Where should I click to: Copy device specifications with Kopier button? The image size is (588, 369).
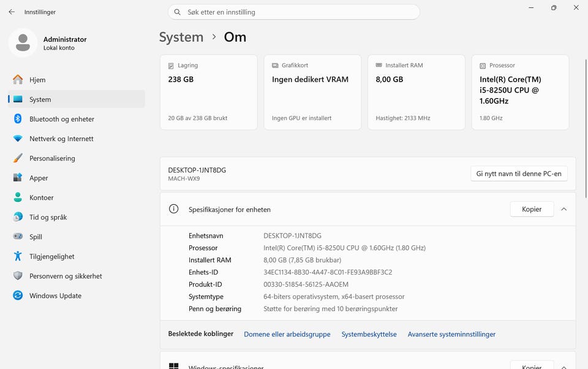[x=532, y=209]
